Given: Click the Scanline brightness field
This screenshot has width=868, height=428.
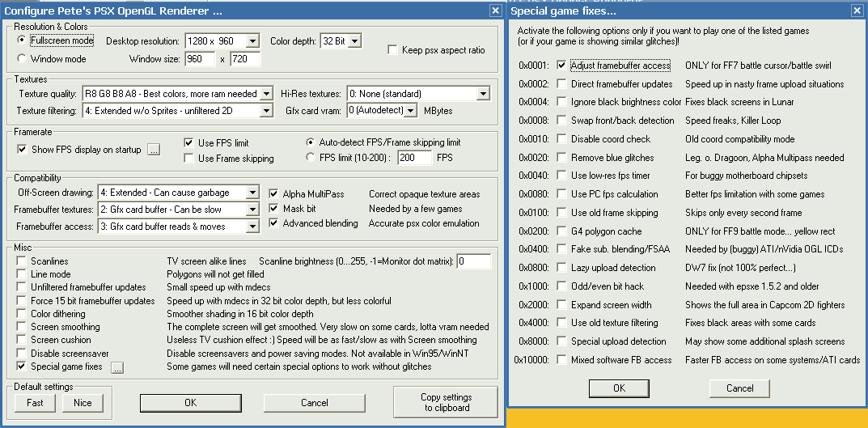Looking at the screenshot, I should pos(474,261).
